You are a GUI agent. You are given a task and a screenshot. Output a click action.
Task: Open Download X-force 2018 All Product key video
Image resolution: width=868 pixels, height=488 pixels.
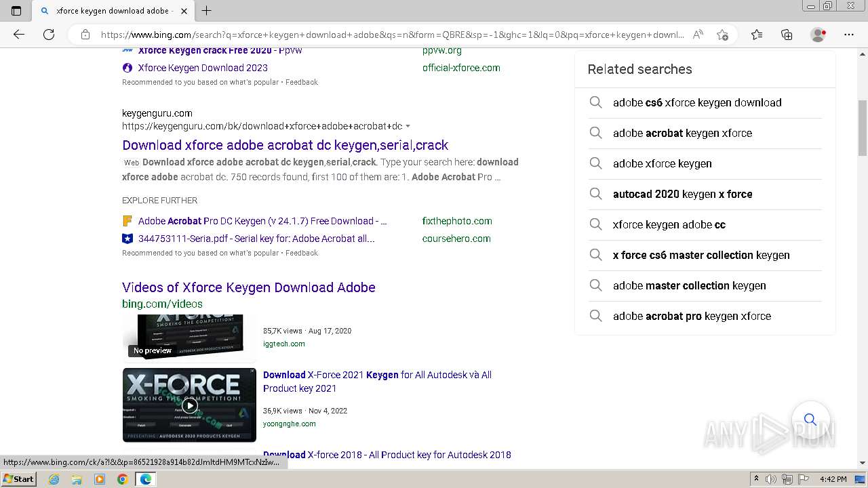pyautogui.click(x=387, y=455)
